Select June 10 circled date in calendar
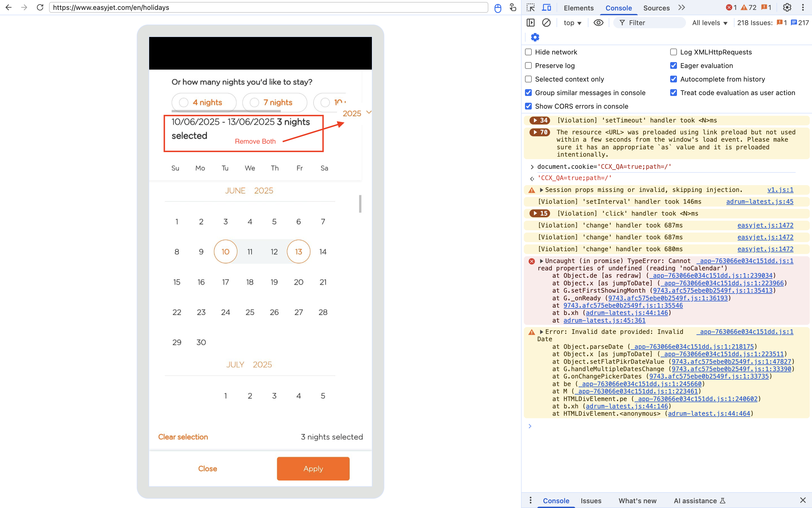Image resolution: width=812 pixels, height=508 pixels. point(226,252)
